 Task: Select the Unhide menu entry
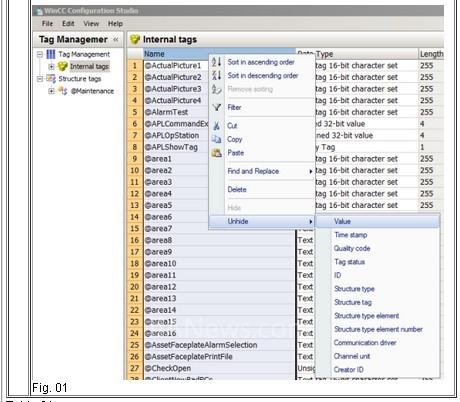[262, 221]
